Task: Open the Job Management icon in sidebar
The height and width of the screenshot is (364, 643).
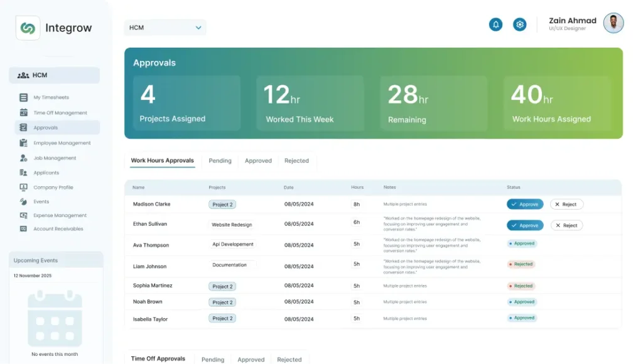Action: pyautogui.click(x=23, y=158)
